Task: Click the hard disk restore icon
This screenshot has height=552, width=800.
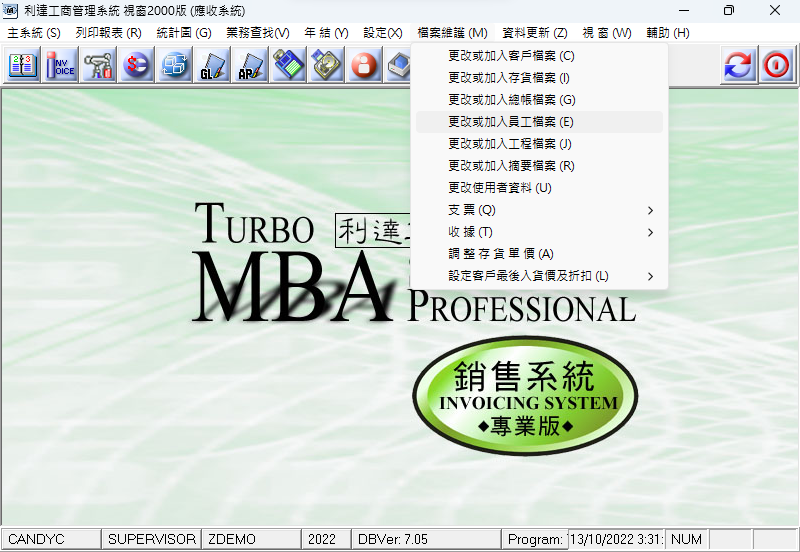Action: click(326, 65)
